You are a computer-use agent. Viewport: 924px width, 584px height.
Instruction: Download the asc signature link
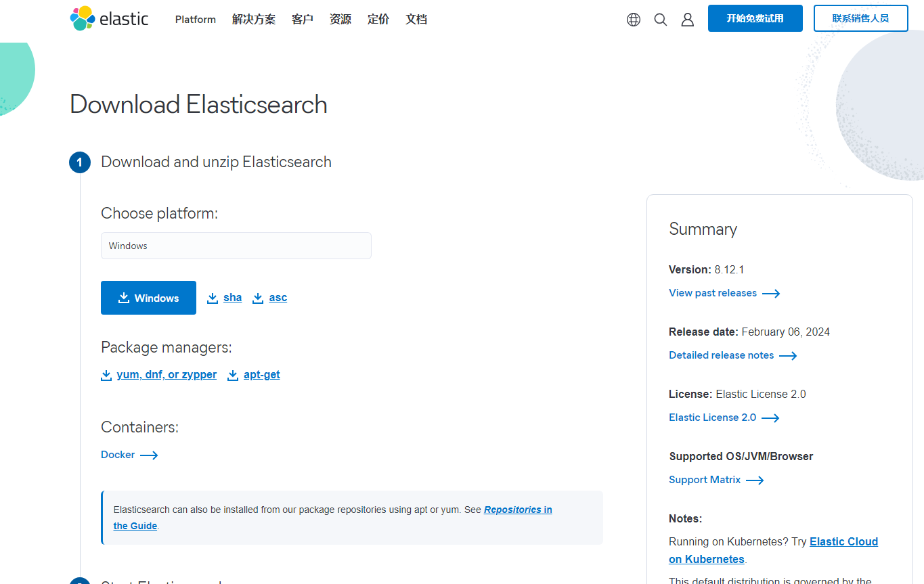[x=278, y=298]
